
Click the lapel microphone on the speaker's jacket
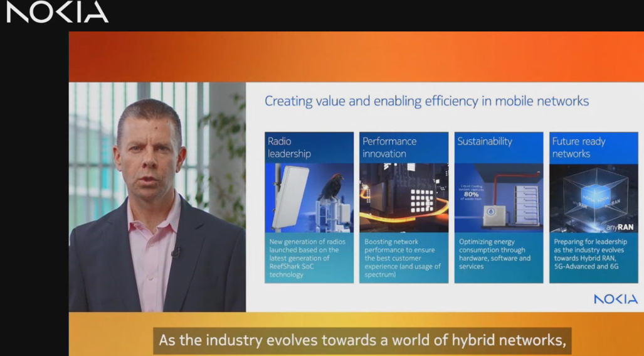point(176,252)
